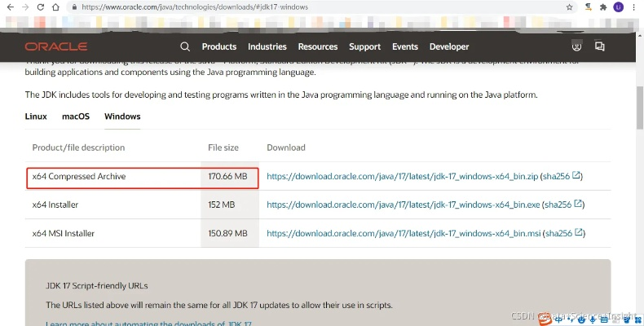Image resolution: width=644 pixels, height=326 pixels.
Task: Click the browser back arrow
Action: pos(8,7)
